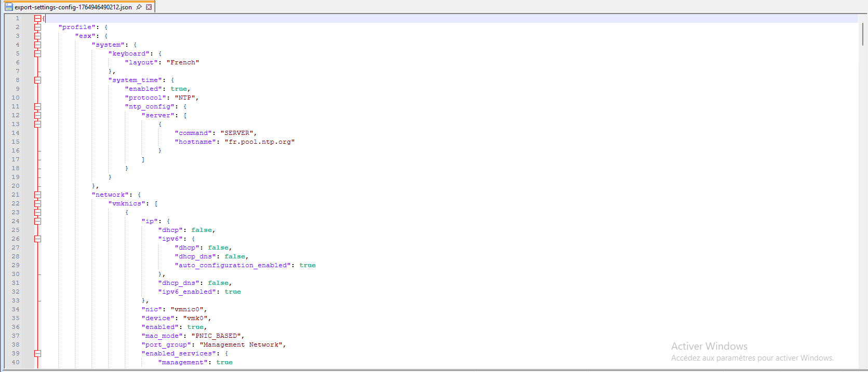
Task: Click the "PNIC_BASED" mac_mode value
Action: click(216, 336)
